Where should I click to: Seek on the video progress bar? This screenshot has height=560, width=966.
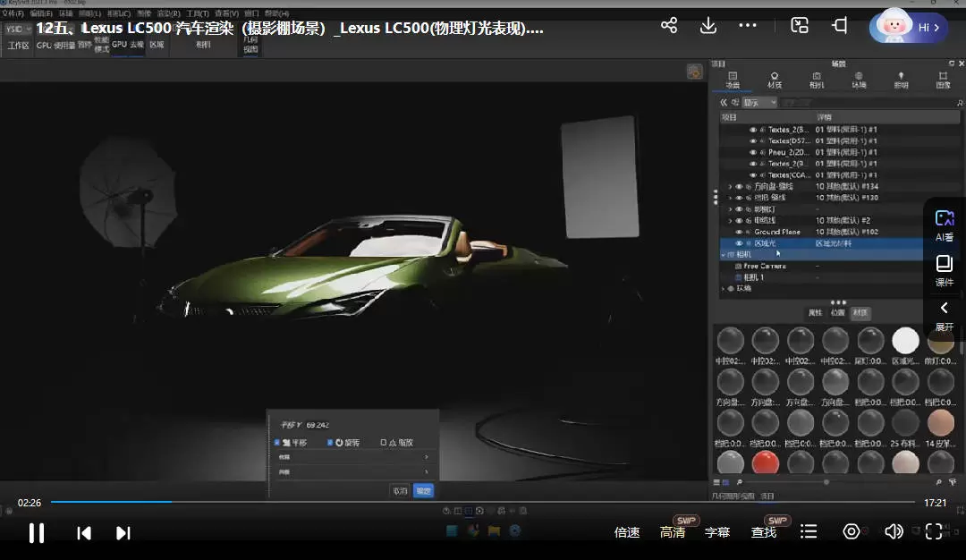[x=482, y=502]
